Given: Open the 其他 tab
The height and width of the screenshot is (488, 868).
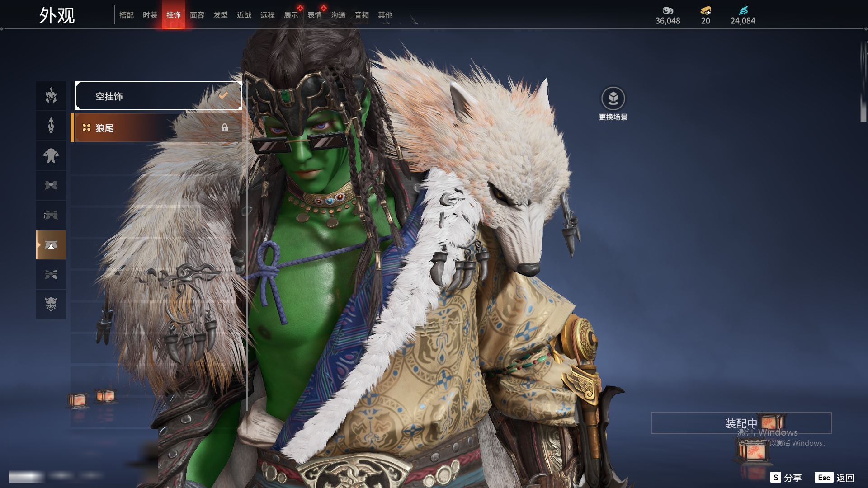Looking at the screenshot, I should 385,15.
